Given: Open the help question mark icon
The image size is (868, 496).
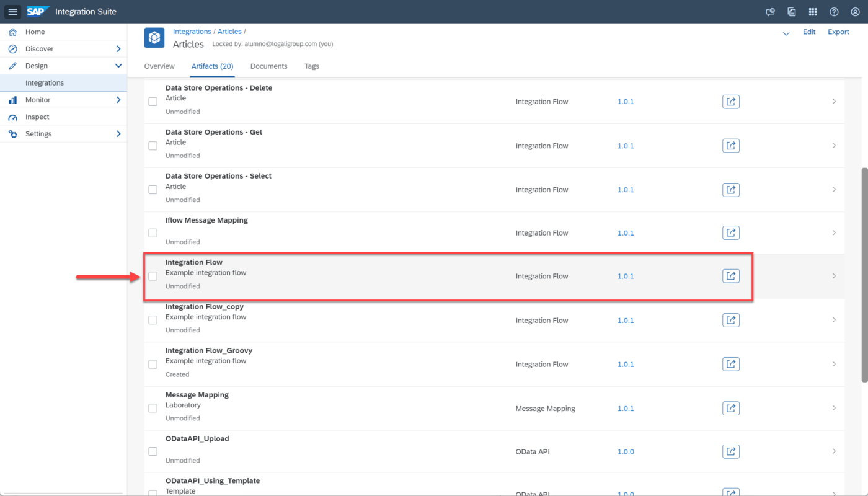Looking at the screenshot, I should point(834,12).
